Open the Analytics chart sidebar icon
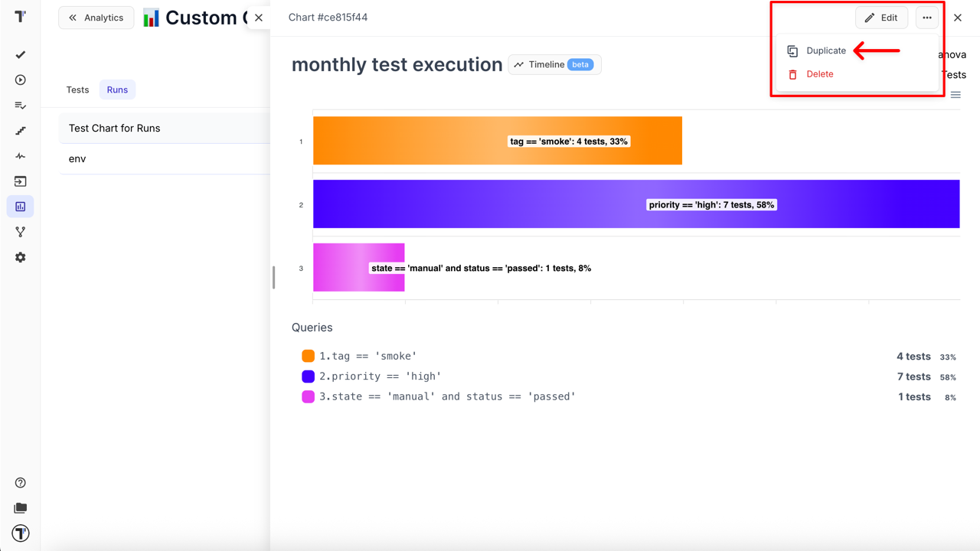This screenshot has height=551, width=980. [x=21, y=207]
